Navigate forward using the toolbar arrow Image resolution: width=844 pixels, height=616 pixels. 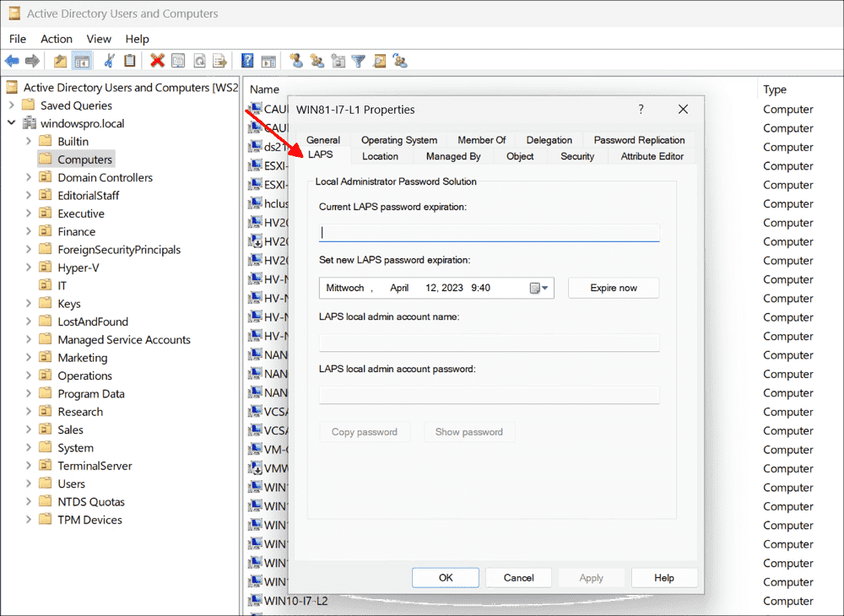click(x=33, y=60)
